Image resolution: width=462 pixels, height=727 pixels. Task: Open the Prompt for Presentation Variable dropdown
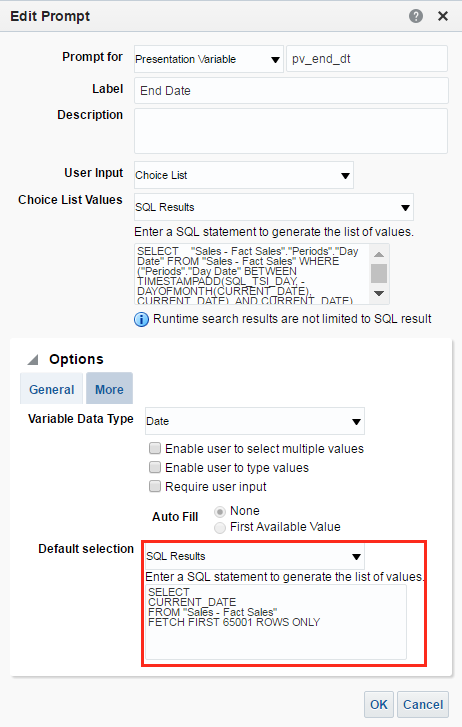pyautogui.click(x=209, y=59)
